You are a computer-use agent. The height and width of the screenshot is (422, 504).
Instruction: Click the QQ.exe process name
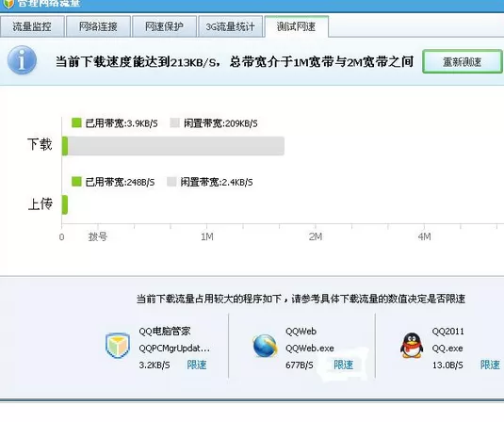tap(447, 349)
